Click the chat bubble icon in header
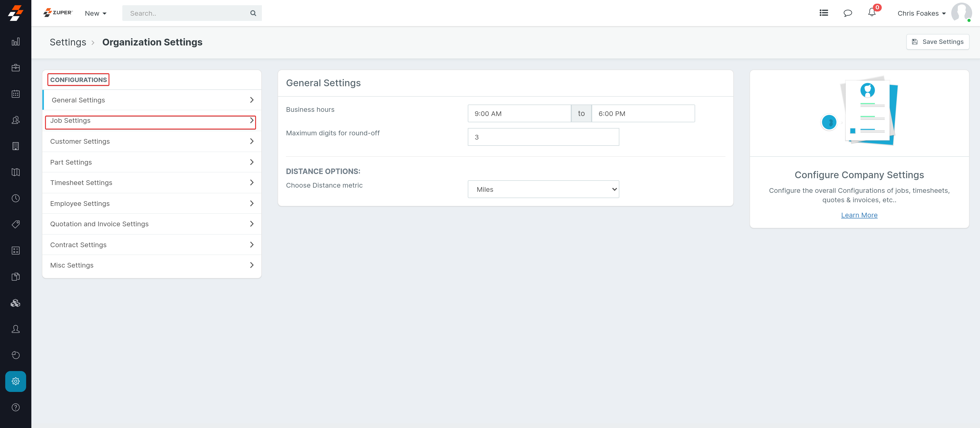980x428 pixels. pos(848,13)
